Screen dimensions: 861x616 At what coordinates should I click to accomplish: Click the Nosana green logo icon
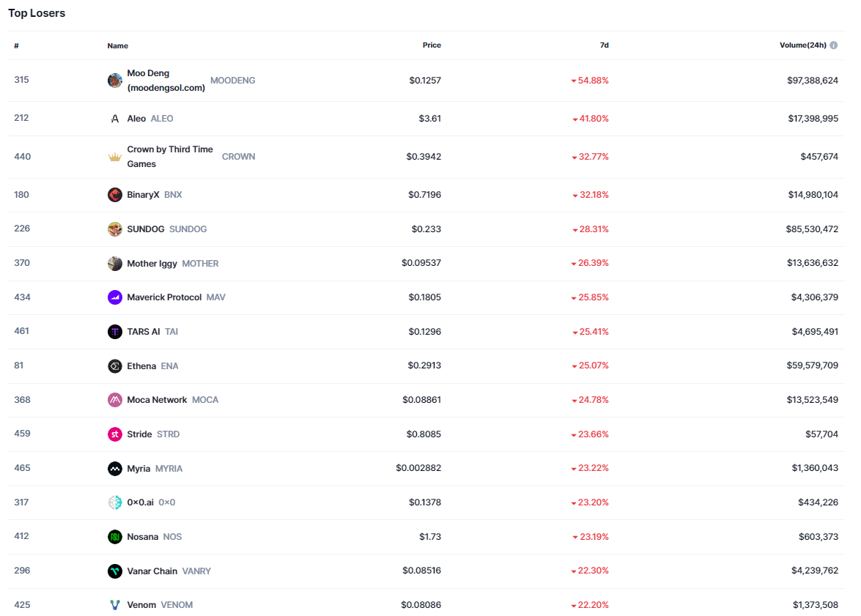tap(114, 537)
